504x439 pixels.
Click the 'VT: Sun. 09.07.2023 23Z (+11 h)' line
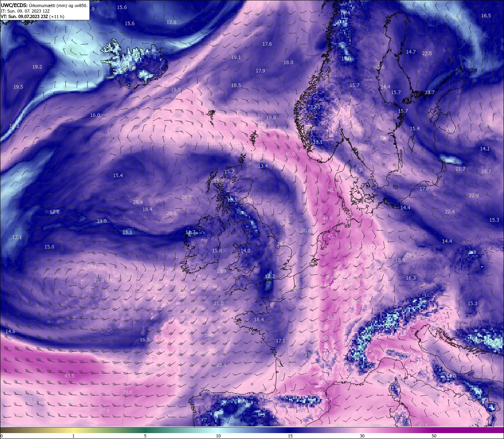tap(32, 17)
